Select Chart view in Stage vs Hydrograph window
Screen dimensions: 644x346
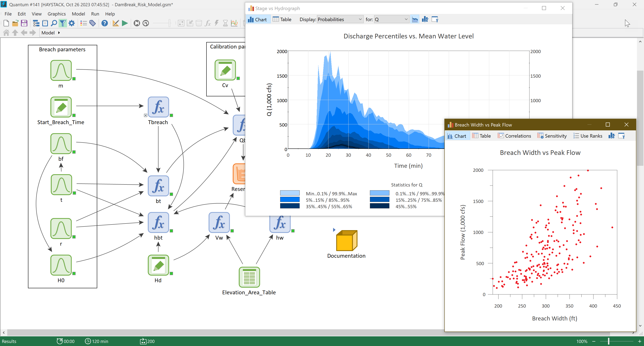(x=258, y=19)
